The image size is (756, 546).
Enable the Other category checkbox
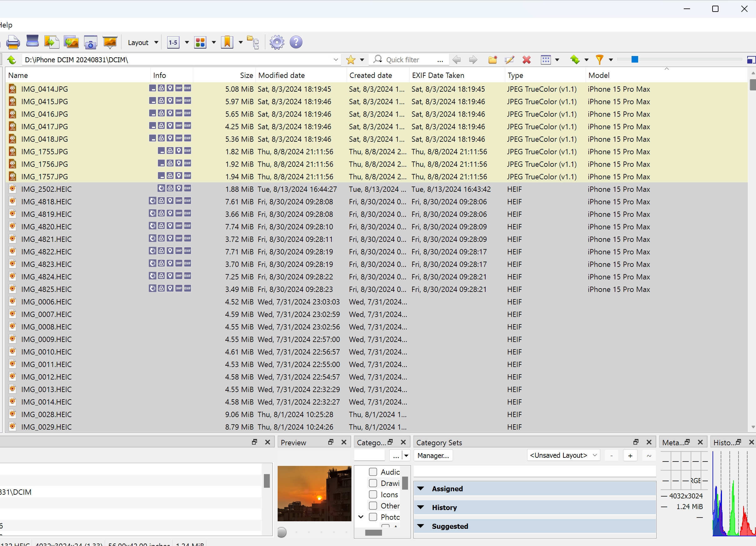[x=373, y=506]
